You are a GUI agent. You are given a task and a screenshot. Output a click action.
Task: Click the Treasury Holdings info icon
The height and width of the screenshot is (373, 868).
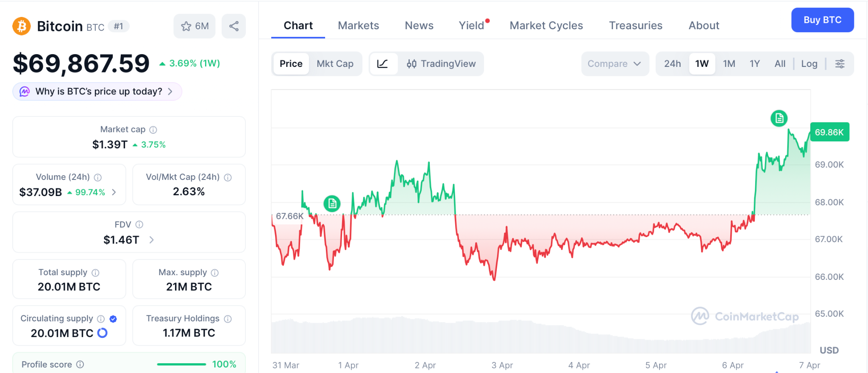pyautogui.click(x=228, y=319)
